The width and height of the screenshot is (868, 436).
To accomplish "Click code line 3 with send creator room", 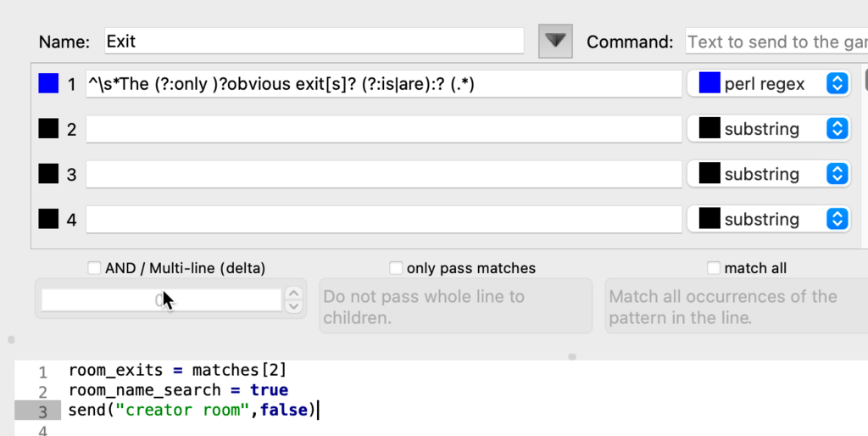I will click(192, 411).
